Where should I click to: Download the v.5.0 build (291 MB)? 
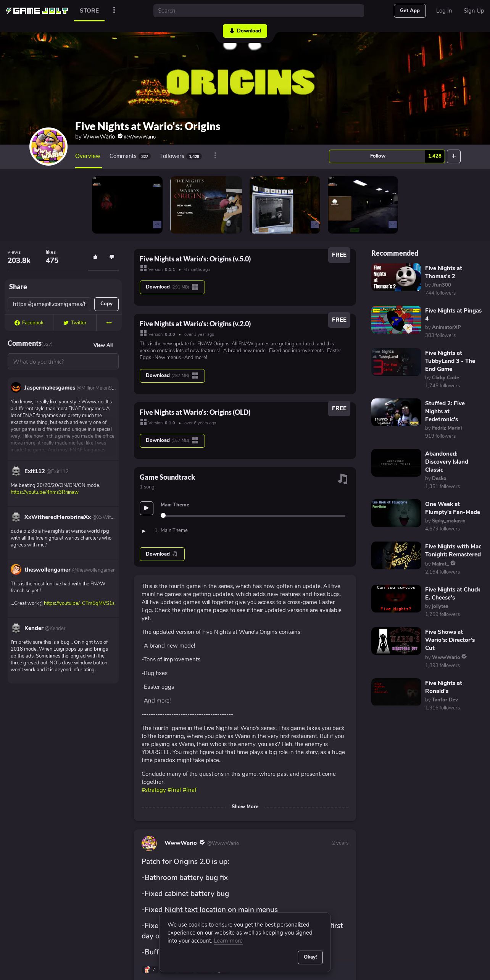click(172, 287)
